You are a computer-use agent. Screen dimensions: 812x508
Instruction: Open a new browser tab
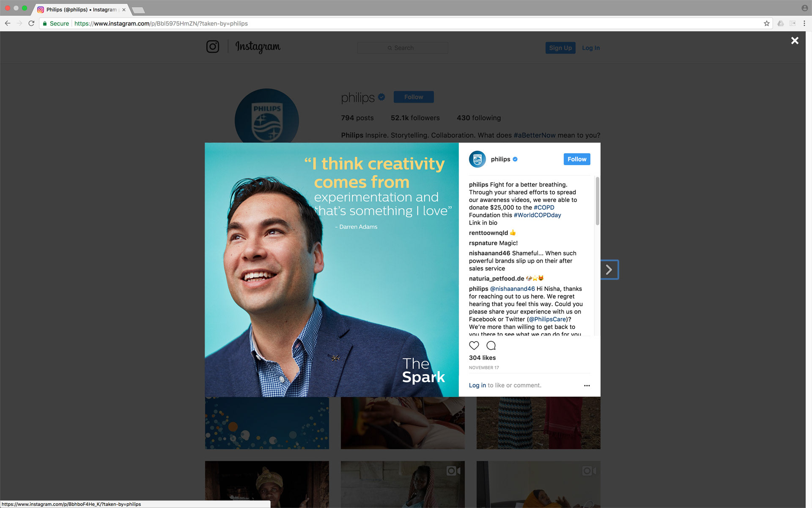(138, 10)
